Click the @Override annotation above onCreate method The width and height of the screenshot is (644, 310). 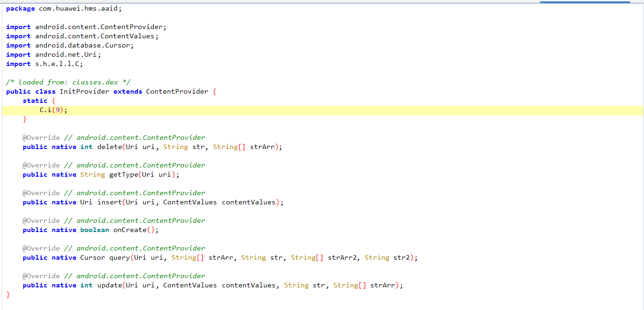(41, 221)
